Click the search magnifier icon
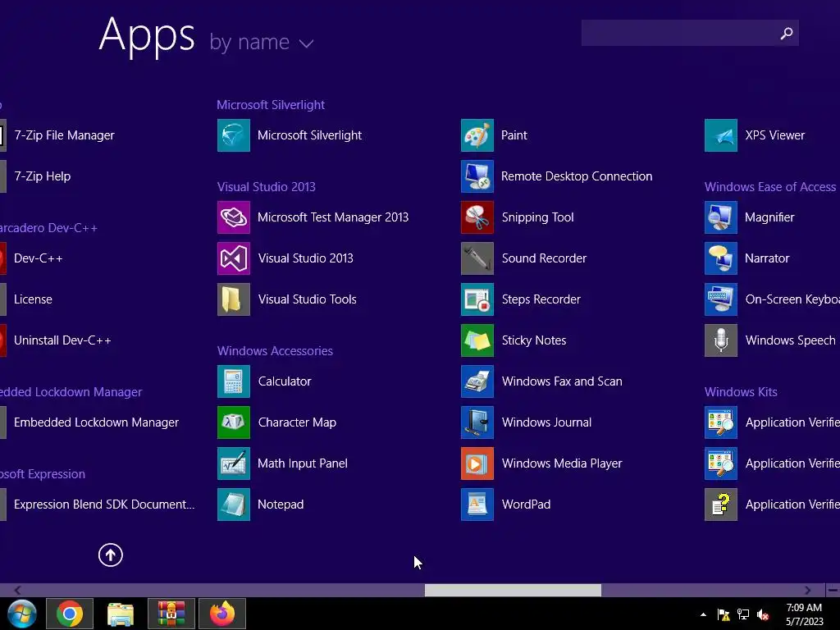The height and width of the screenshot is (630, 840). pyautogui.click(x=787, y=33)
